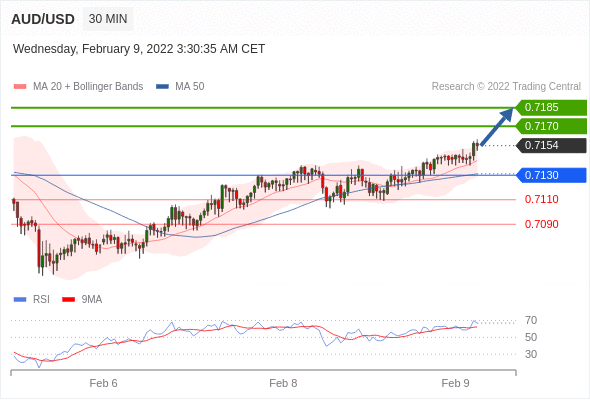Click the red 0.7110 support label
This screenshot has width=590, height=400.
point(541,199)
